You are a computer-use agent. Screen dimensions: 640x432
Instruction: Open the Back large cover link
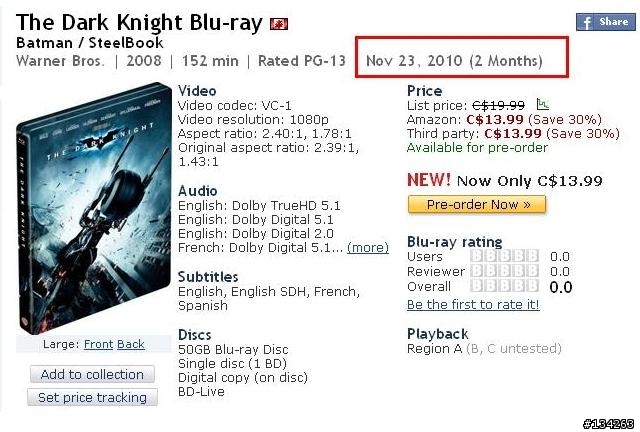[x=131, y=344]
